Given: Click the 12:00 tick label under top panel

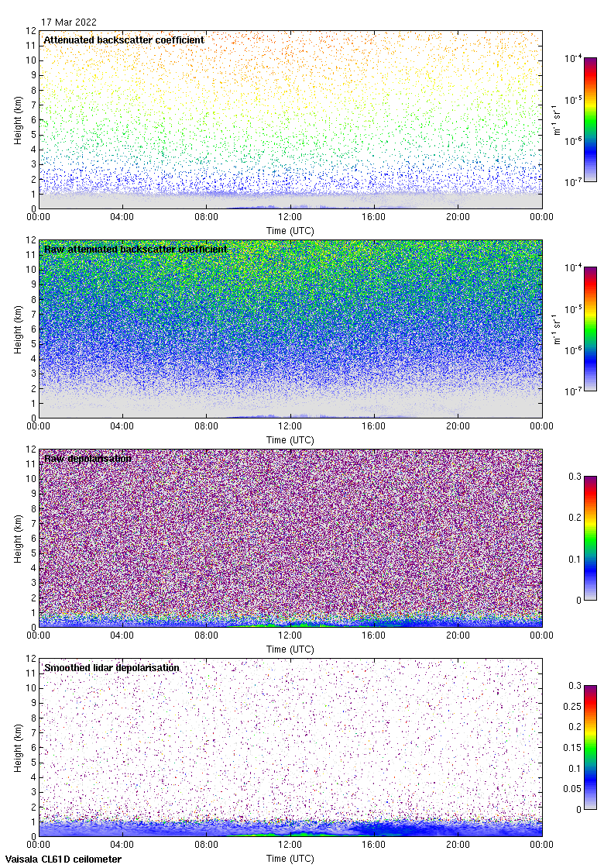Looking at the screenshot, I should [290, 218].
